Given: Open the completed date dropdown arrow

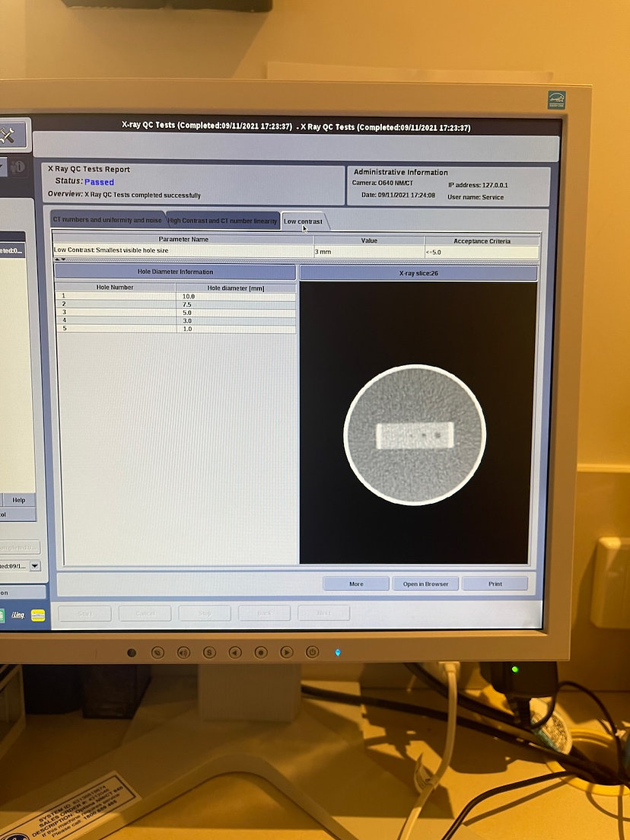Looking at the screenshot, I should [x=35, y=565].
